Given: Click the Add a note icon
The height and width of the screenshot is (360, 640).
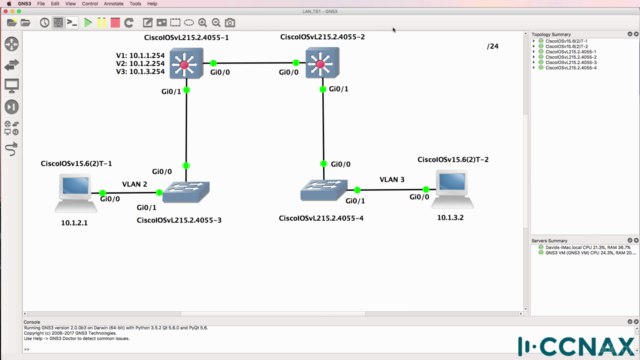Looking at the screenshot, I should (x=148, y=22).
